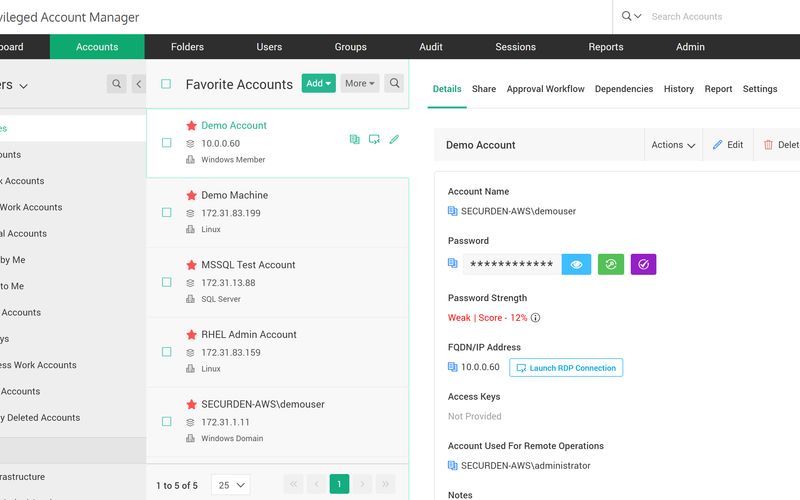The height and width of the screenshot is (500, 800).
Task: Click the Edit button for Demo Account
Action: pos(728,145)
